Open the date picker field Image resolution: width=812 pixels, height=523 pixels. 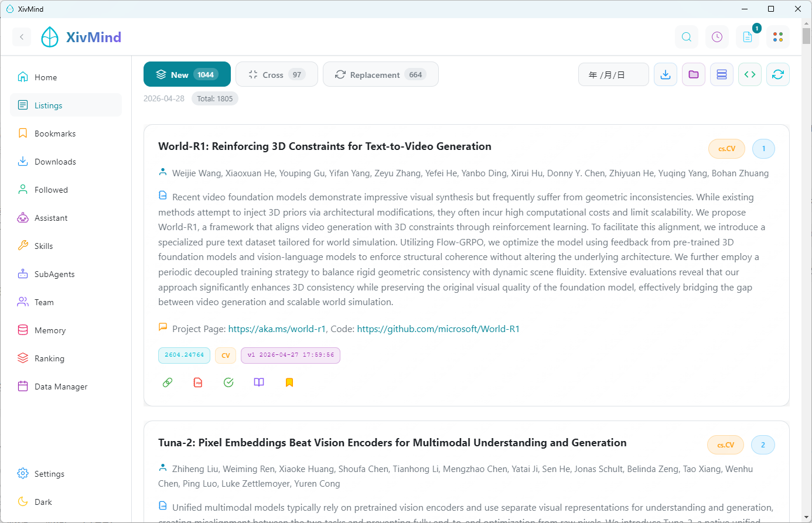click(x=613, y=74)
